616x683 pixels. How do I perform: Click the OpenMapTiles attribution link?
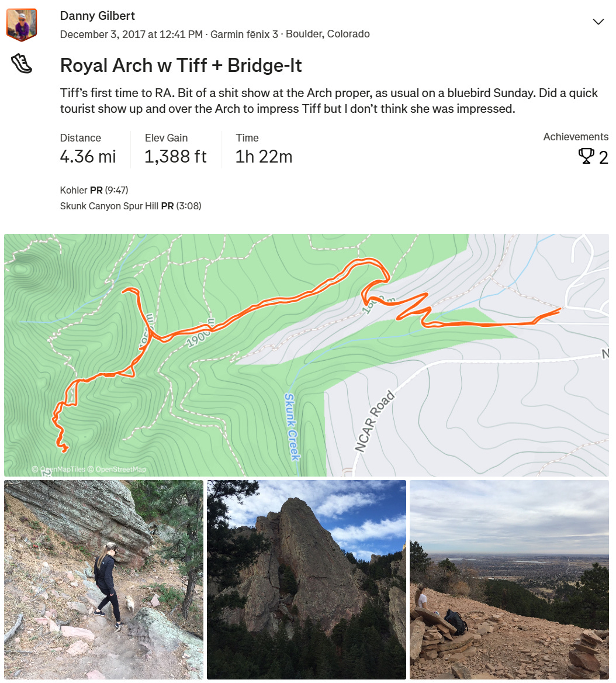58,469
